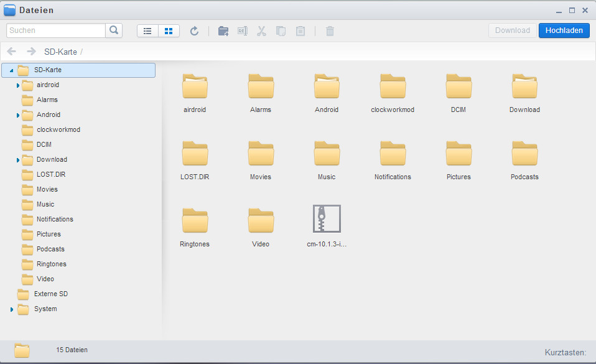Click SD-Karte in the breadcrumb path
The image size is (596, 364).
(60, 52)
